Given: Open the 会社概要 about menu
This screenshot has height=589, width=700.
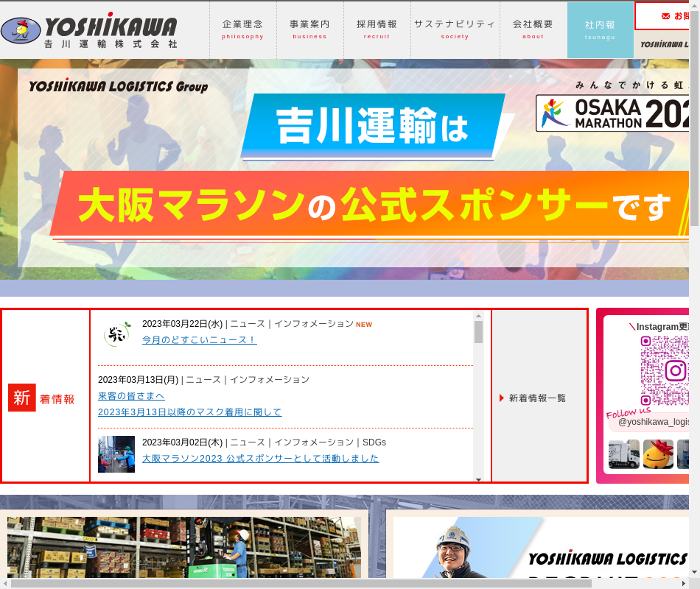Looking at the screenshot, I should [533, 30].
